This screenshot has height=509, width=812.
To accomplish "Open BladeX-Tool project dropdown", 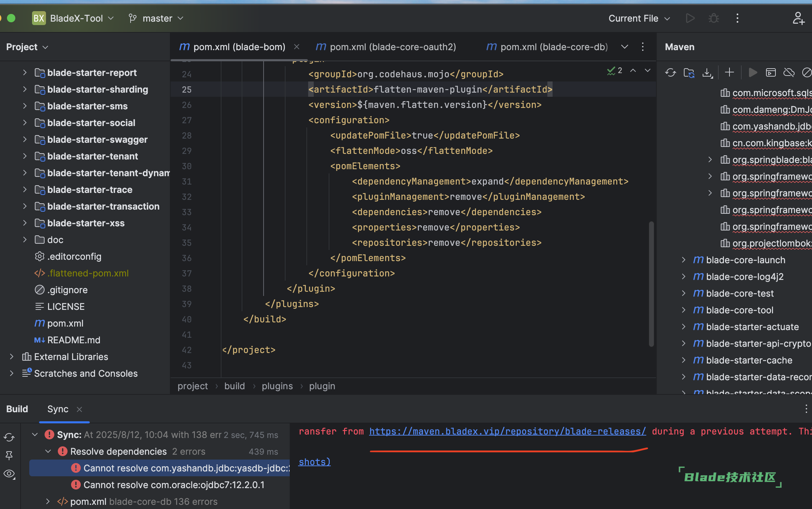I will (82, 18).
